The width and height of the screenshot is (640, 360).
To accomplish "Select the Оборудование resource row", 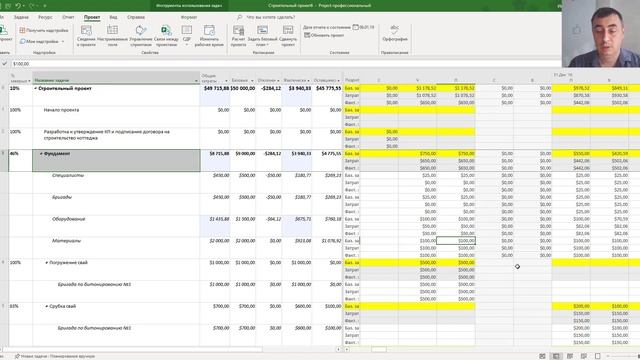I will click(69, 219).
